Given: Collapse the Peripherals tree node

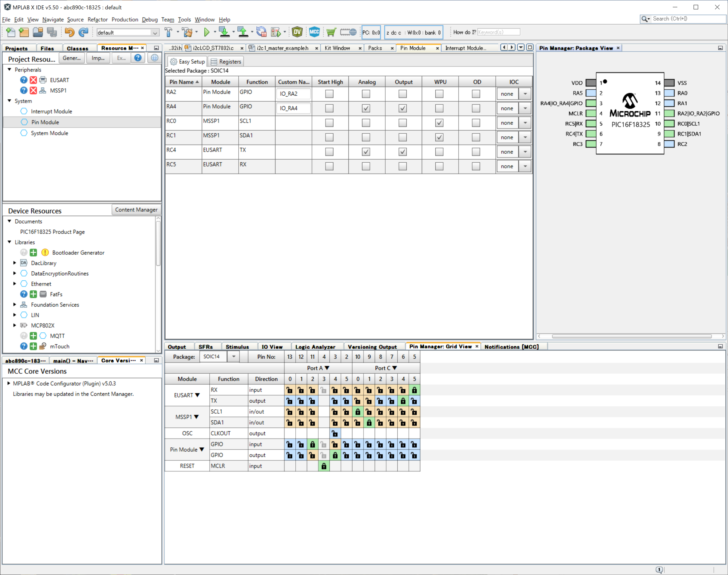Looking at the screenshot, I should [9, 70].
